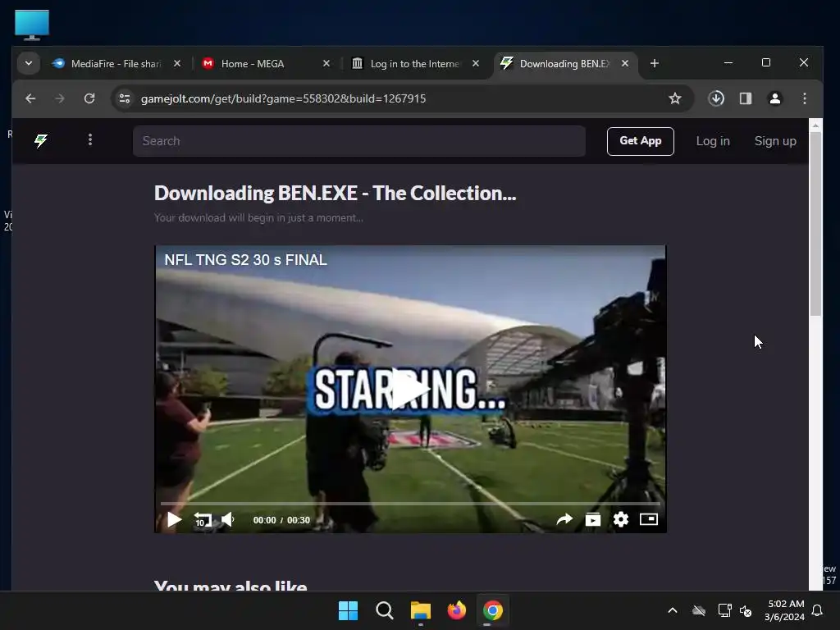Open the Chrome profile icon
Viewport: 840px width, 630px height.
point(774,98)
